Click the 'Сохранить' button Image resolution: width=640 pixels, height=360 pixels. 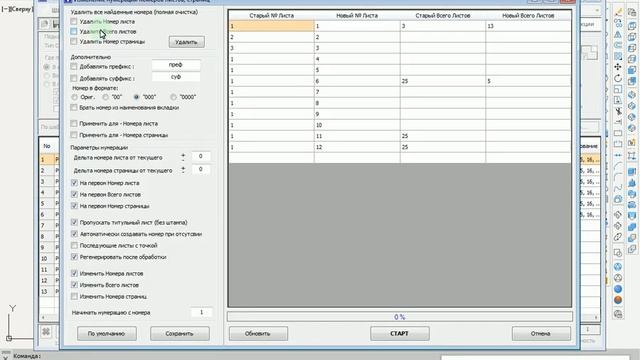(x=180, y=333)
